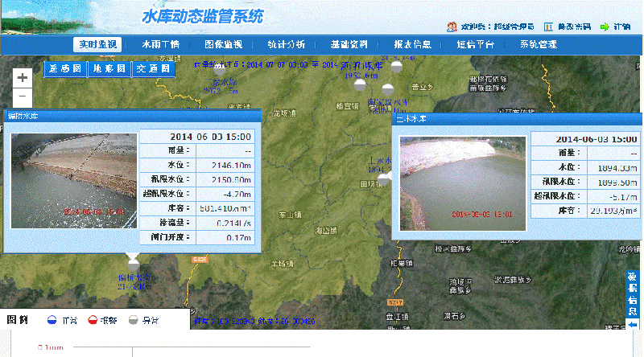Click the reservoir marker below the left popup
The width and height of the screenshot is (644, 357).
[133, 258]
